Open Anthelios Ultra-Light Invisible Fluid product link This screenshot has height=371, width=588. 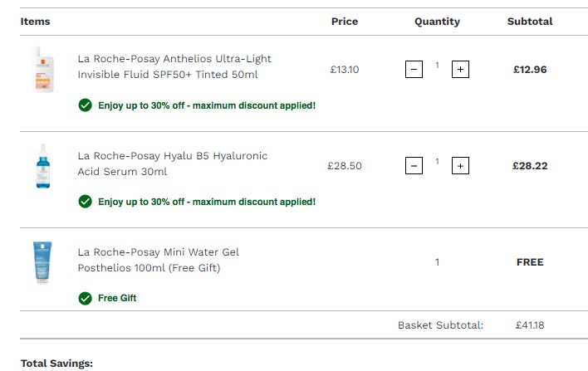(x=174, y=66)
